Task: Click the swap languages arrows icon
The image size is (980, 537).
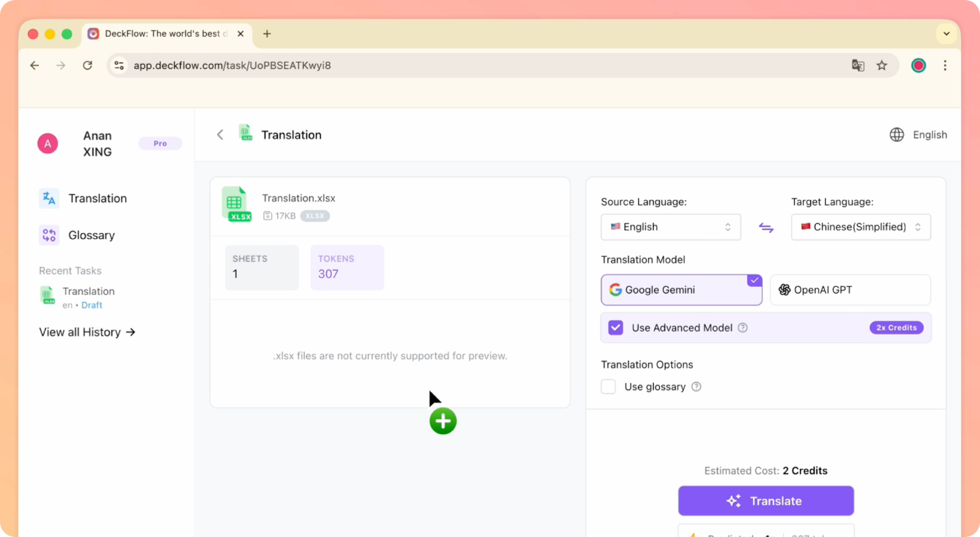Action: pyautogui.click(x=766, y=227)
